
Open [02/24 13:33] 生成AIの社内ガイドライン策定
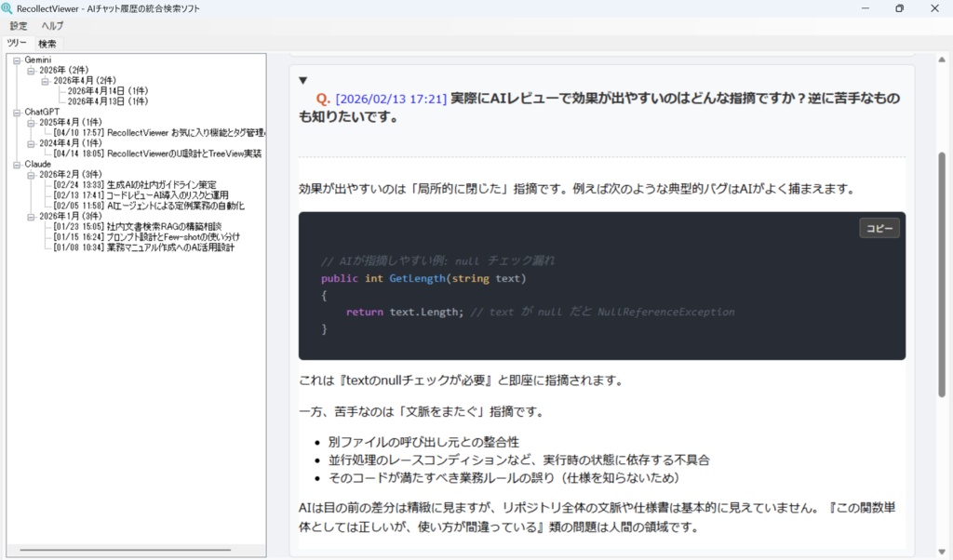click(x=134, y=185)
